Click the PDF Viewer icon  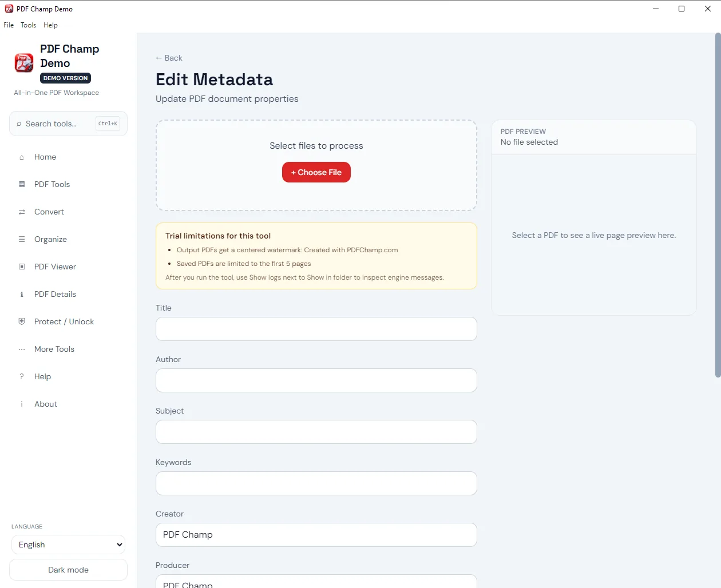tap(22, 267)
